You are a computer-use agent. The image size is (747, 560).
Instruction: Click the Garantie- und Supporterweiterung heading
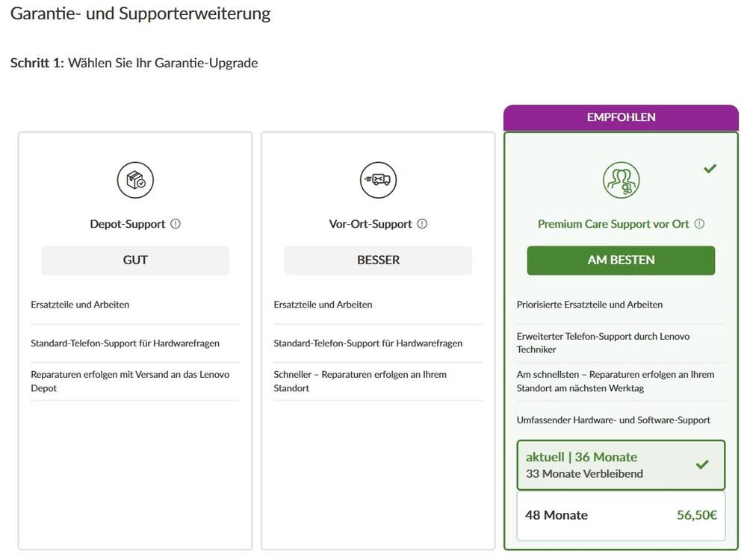click(x=140, y=13)
